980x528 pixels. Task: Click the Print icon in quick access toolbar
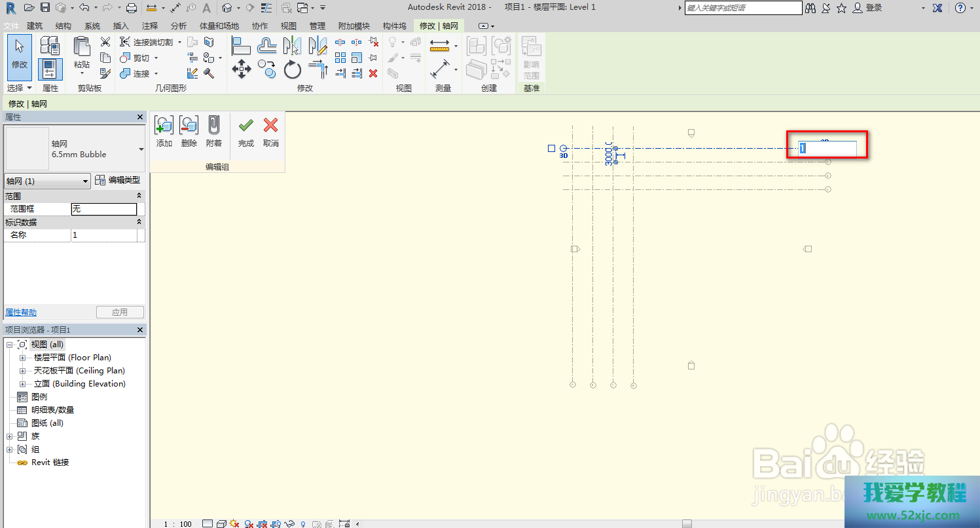click(132, 8)
